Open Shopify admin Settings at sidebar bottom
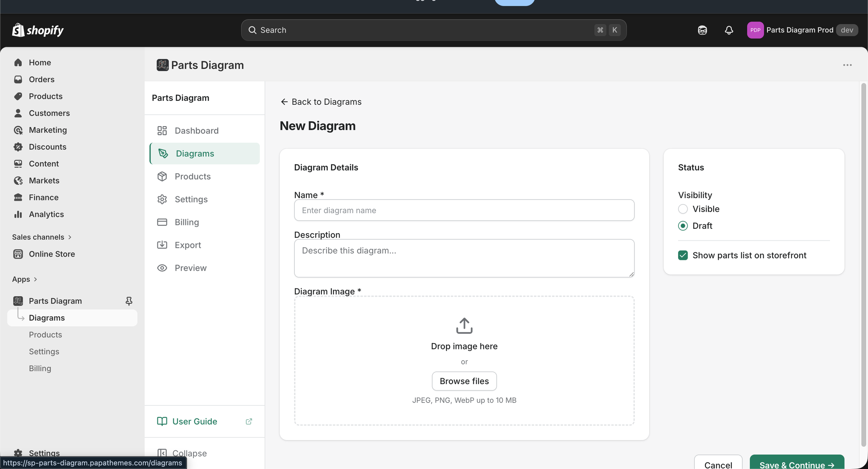The width and height of the screenshot is (868, 469). (44, 453)
